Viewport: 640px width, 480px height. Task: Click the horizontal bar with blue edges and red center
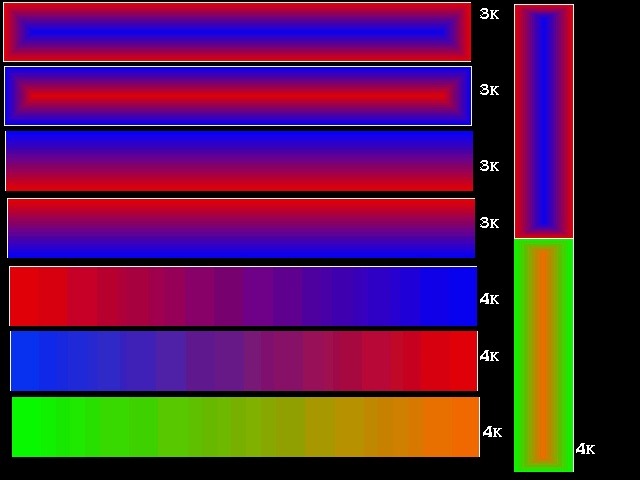(x=238, y=96)
